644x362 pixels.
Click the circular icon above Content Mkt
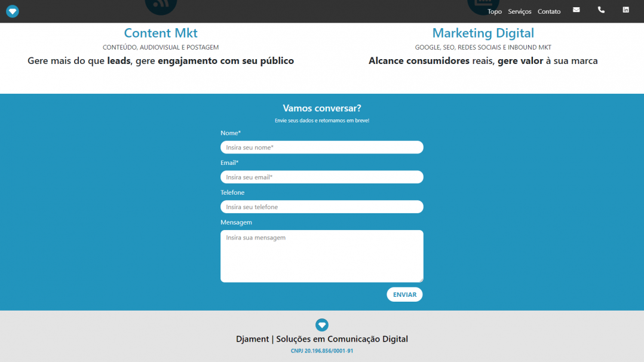pyautogui.click(x=160, y=6)
